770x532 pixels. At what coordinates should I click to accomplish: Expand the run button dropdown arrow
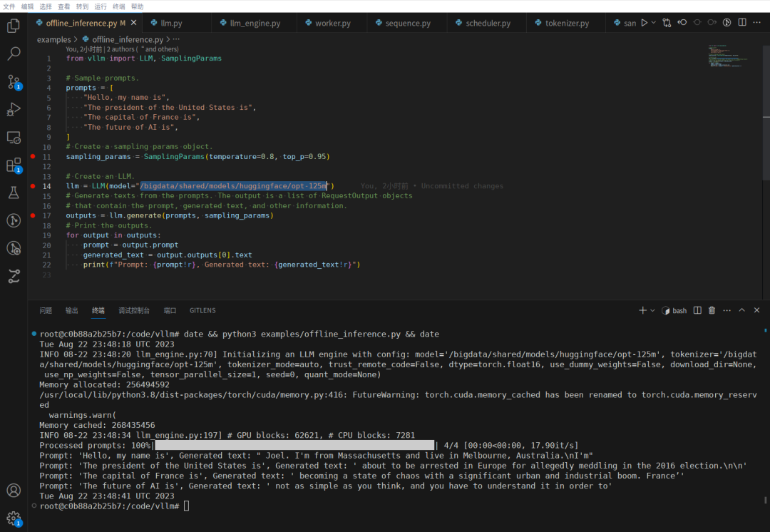(x=654, y=23)
